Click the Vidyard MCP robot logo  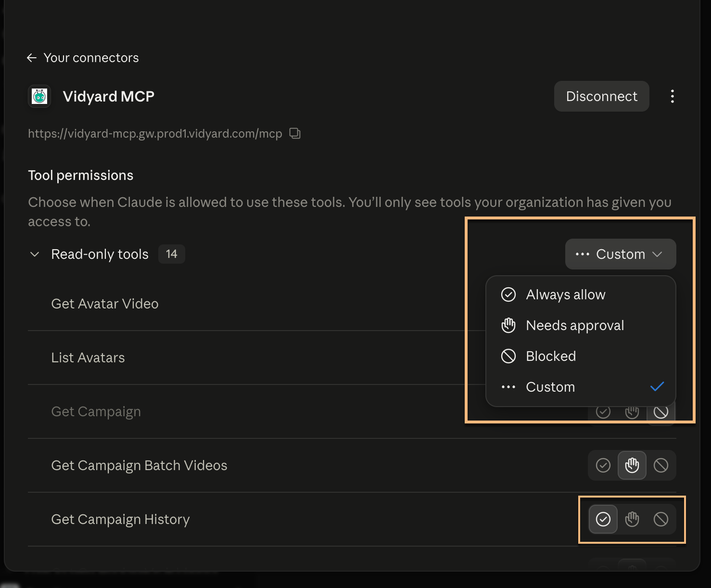coord(39,96)
